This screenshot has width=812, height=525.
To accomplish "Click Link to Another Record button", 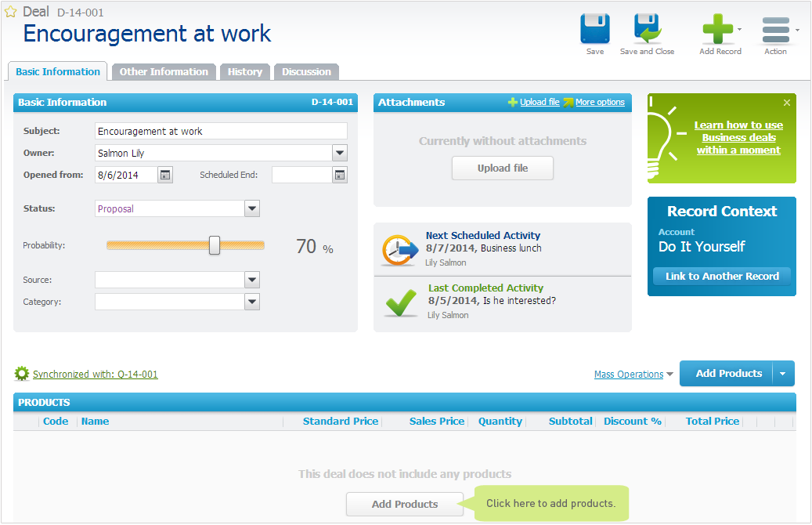I will pos(722,277).
